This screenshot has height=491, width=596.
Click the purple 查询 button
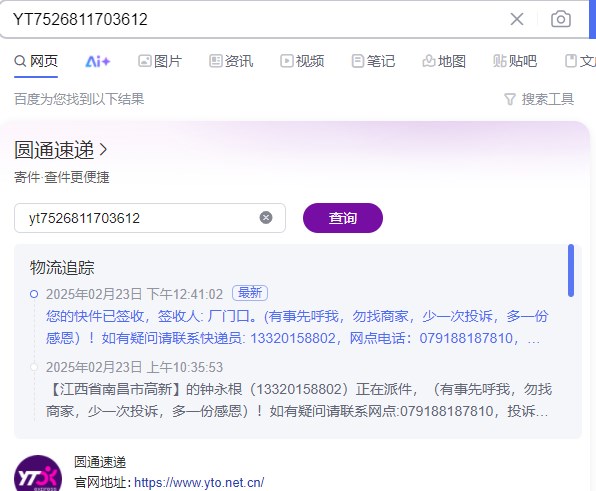(x=343, y=218)
